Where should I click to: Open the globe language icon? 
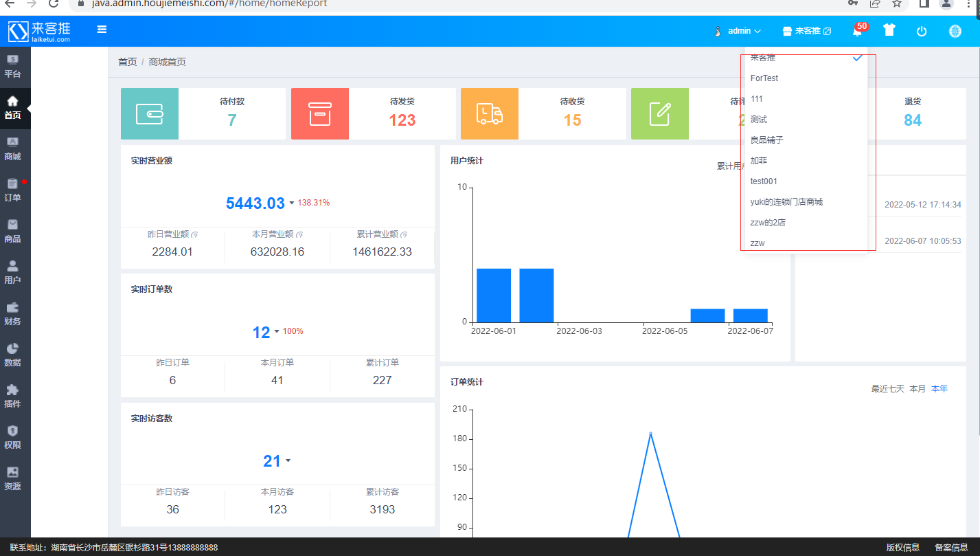[x=955, y=31]
